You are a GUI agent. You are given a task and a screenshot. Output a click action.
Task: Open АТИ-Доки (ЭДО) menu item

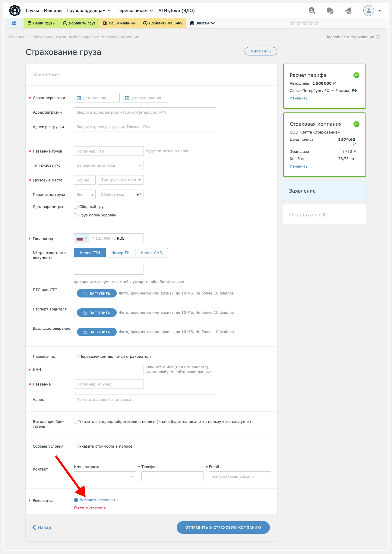click(177, 11)
